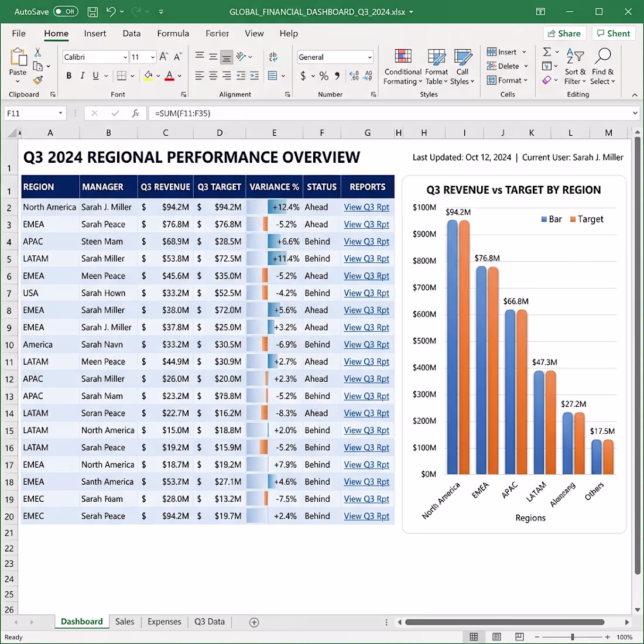Viewport: 644px width, 644px height.
Task: Click the Share button
Action: pyautogui.click(x=564, y=34)
